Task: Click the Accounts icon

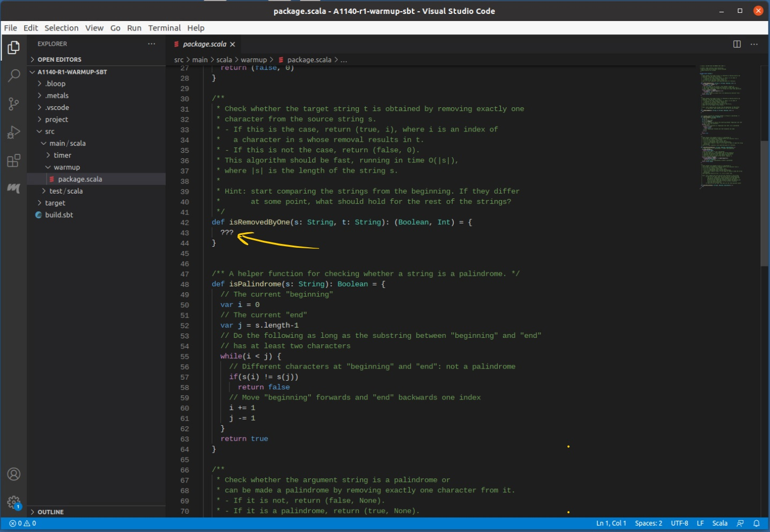Action: click(x=14, y=474)
